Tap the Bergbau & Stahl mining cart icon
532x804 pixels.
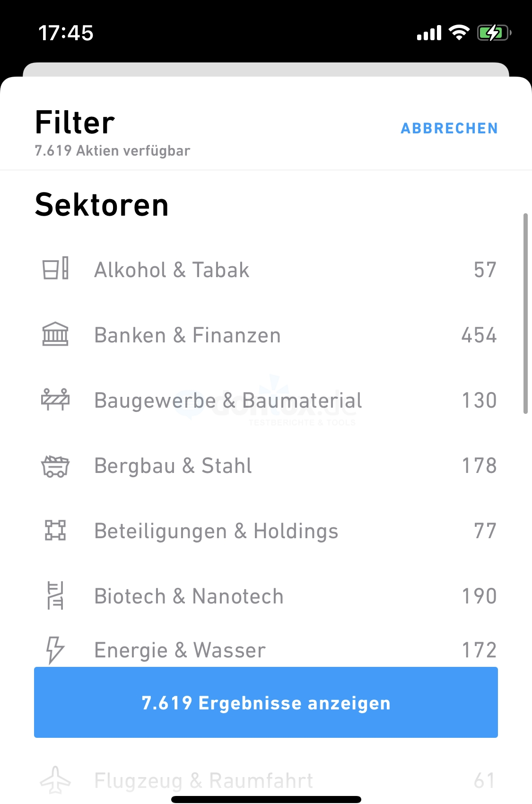pos(55,465)
